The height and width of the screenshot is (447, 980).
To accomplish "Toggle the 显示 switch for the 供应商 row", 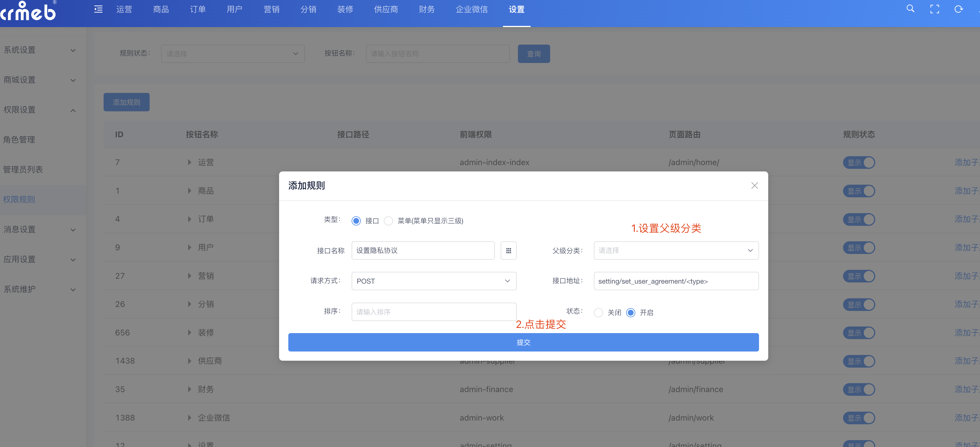I will (859, 361).
